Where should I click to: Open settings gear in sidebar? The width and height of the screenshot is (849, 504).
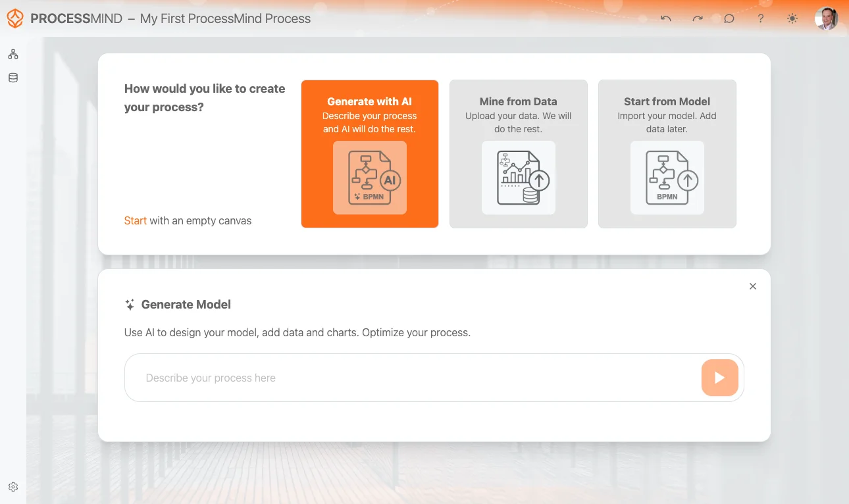click(x=13, y=487)
